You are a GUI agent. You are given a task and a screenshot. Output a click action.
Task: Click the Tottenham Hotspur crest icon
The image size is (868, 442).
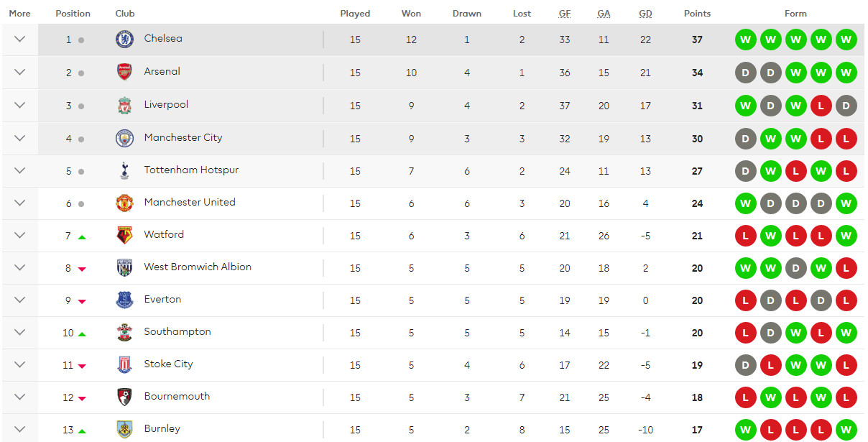click(x=125, y=171)
